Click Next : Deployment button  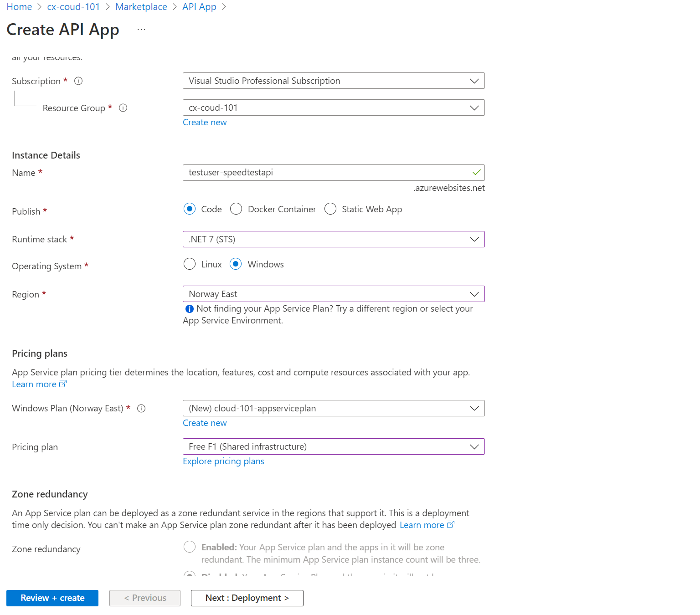click(247, 598)
